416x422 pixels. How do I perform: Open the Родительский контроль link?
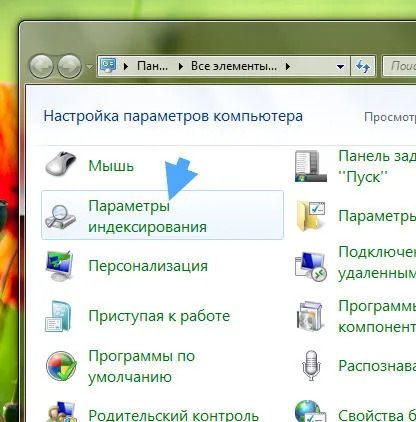(173, 415)
